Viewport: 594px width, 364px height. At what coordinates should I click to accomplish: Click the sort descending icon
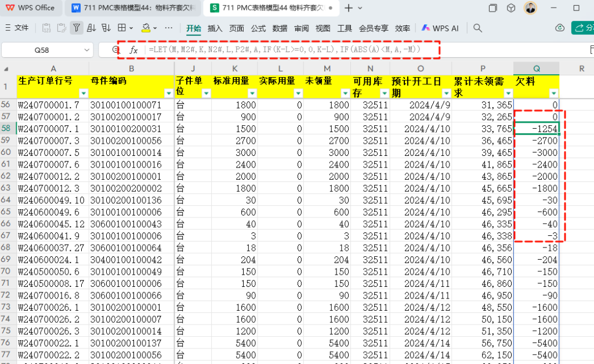106,28
